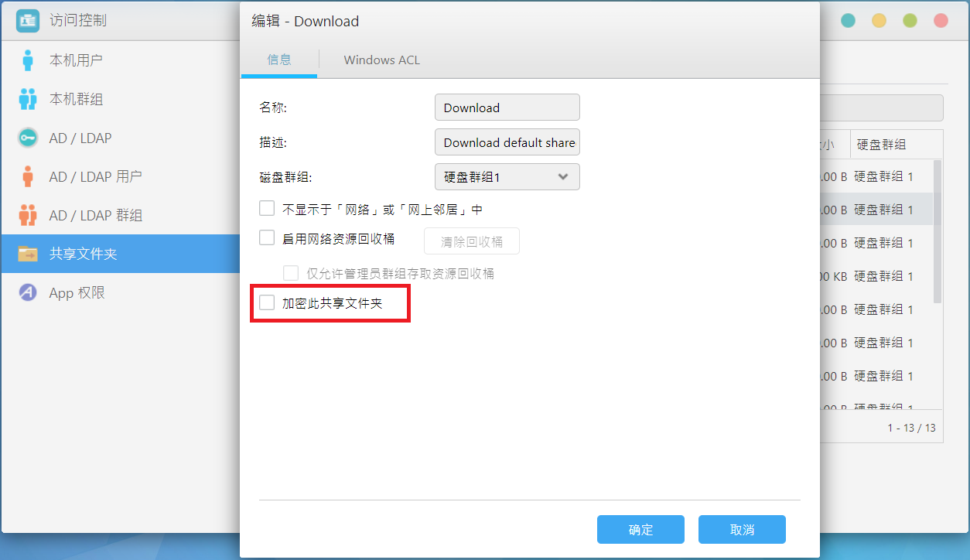Open the AD / LDAP 群组 icon

[x=28, y=215]
